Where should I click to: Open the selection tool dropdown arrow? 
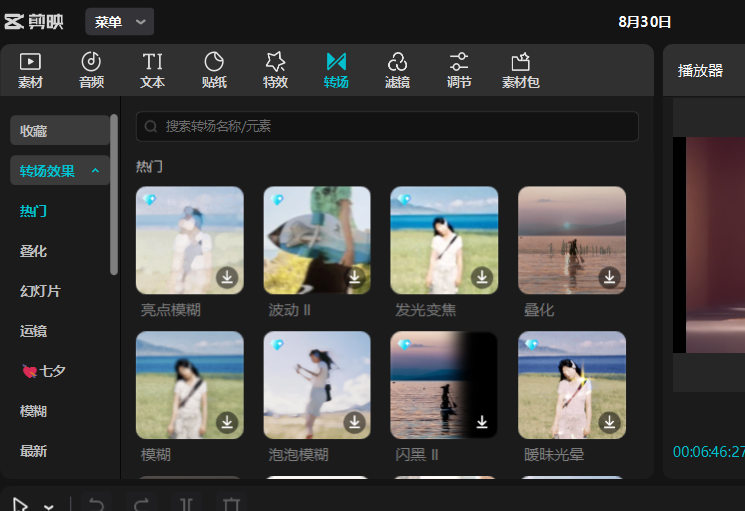click(x=48, y=506)
